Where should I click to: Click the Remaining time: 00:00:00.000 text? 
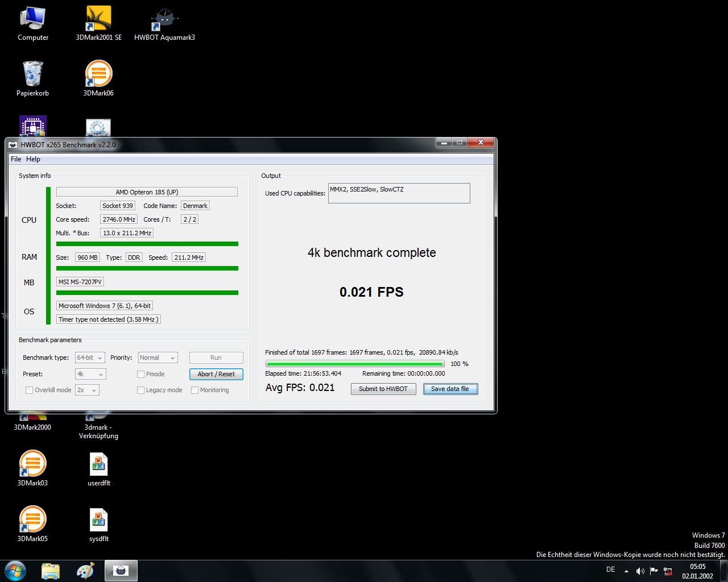coord(404,373)
